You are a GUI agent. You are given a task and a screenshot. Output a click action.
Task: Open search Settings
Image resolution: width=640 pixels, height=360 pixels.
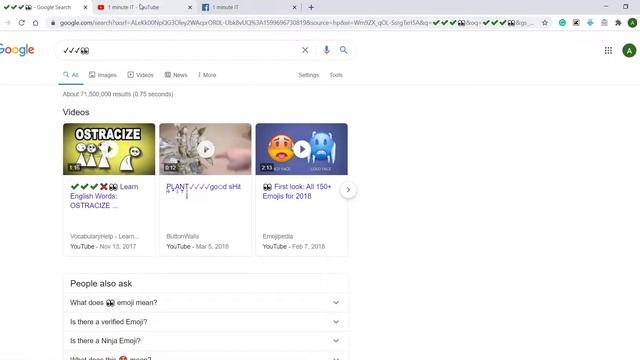[x=309, y=75]
